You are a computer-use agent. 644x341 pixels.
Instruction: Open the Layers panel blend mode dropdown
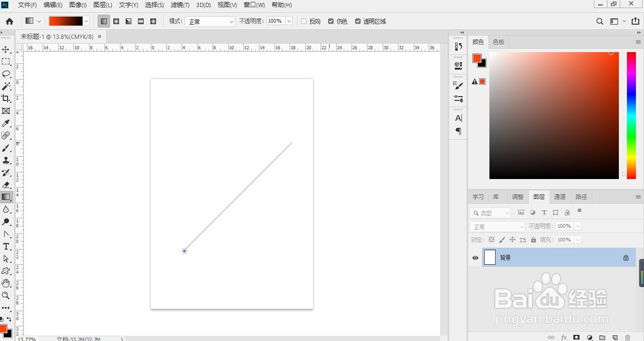coord(497,227)
